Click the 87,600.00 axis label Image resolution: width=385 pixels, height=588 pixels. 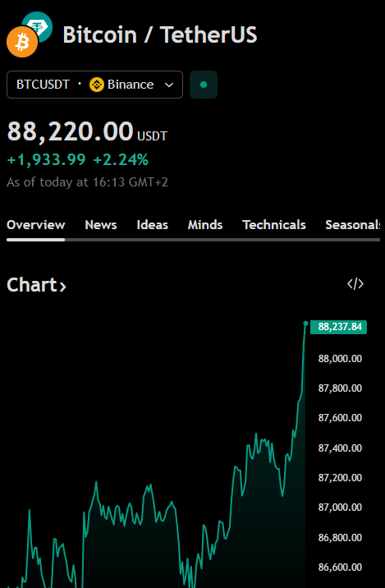(x=340, y=418)
